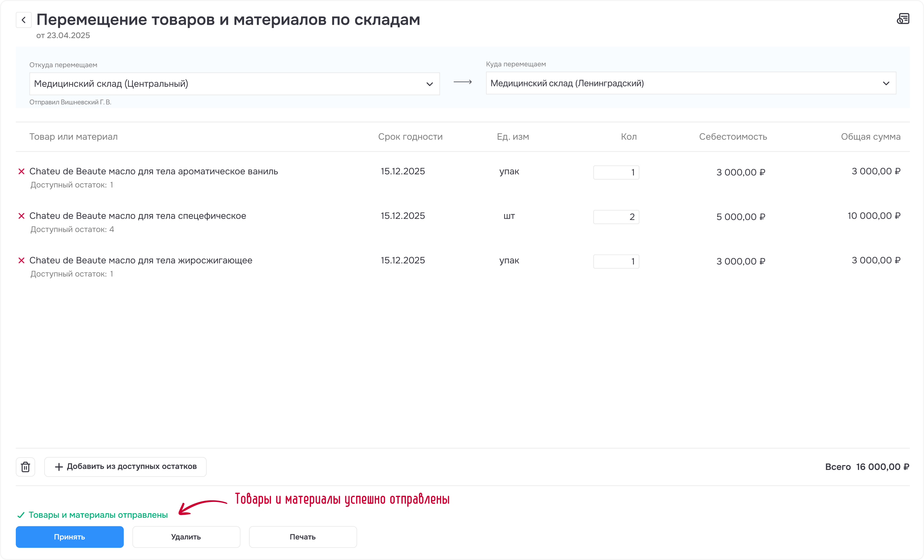Open the Откуда перемещаем warehouse dropdown

point(234,84)
